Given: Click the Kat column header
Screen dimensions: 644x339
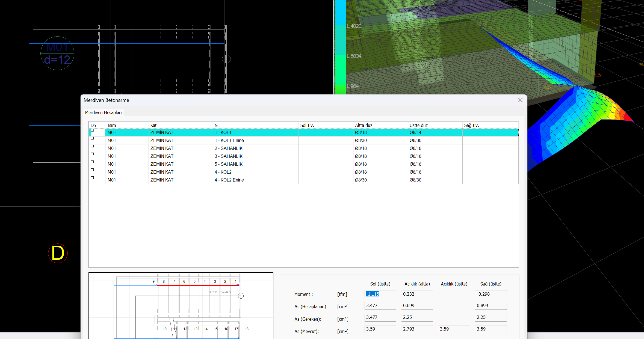Looking at the screenshot, I should pyautogui.click(x=181, y=125).
